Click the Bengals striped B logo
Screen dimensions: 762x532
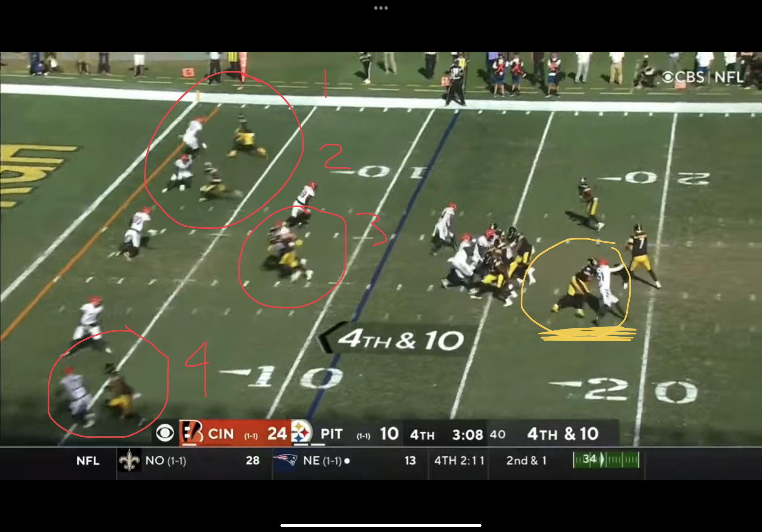tap(192, 432)
